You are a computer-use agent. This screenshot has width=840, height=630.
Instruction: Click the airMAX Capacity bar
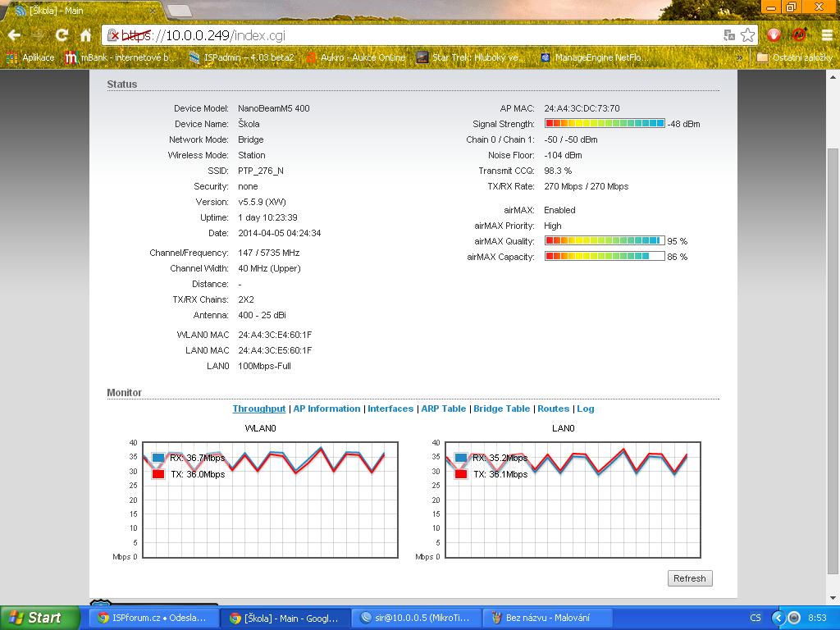605,256
